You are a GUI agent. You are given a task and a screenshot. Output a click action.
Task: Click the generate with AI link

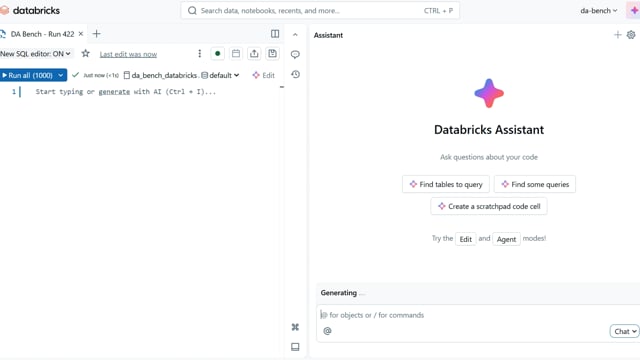(x=114, y=92)
